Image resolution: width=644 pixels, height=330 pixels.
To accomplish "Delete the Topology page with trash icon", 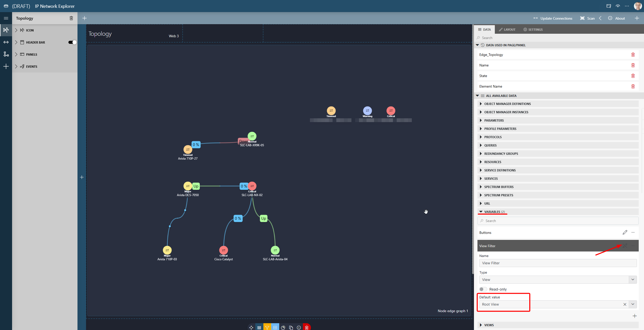I will tap(71, 18).
